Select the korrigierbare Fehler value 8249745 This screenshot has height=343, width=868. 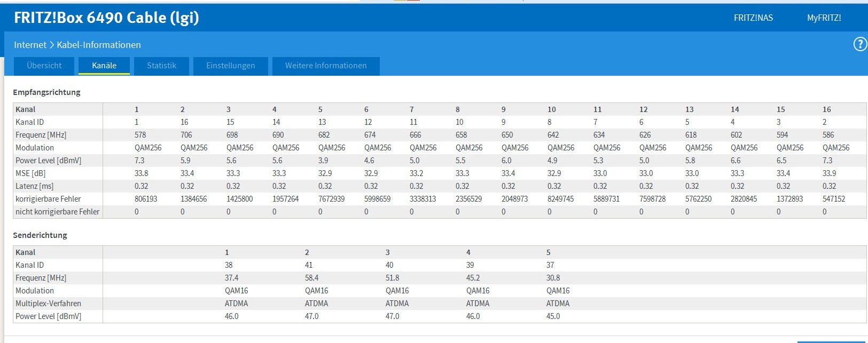560,199
